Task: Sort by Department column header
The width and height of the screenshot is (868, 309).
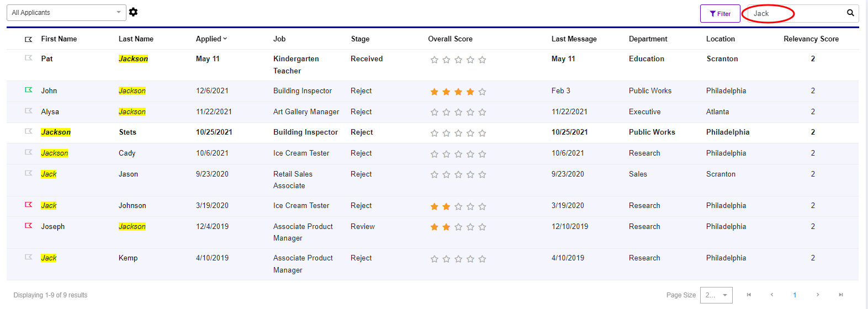Action: pos(648,39)
